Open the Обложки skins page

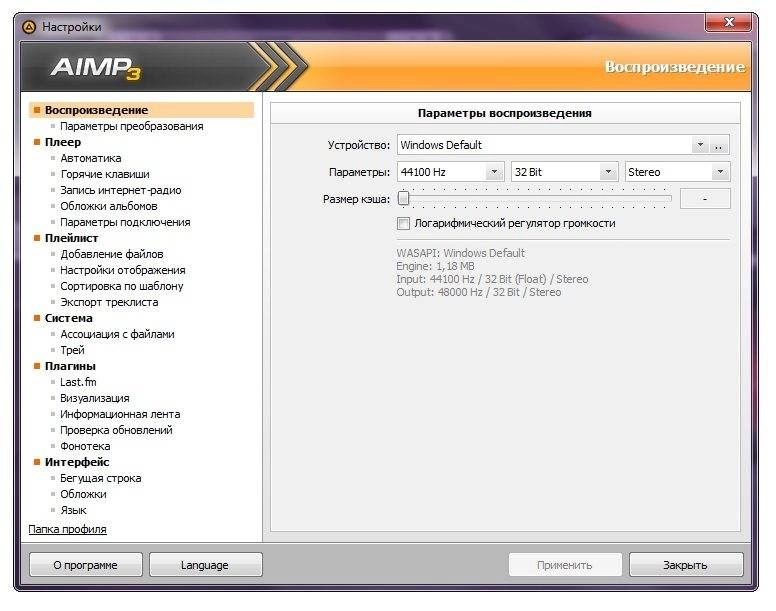pyautogui.click(x=83, y=494)
